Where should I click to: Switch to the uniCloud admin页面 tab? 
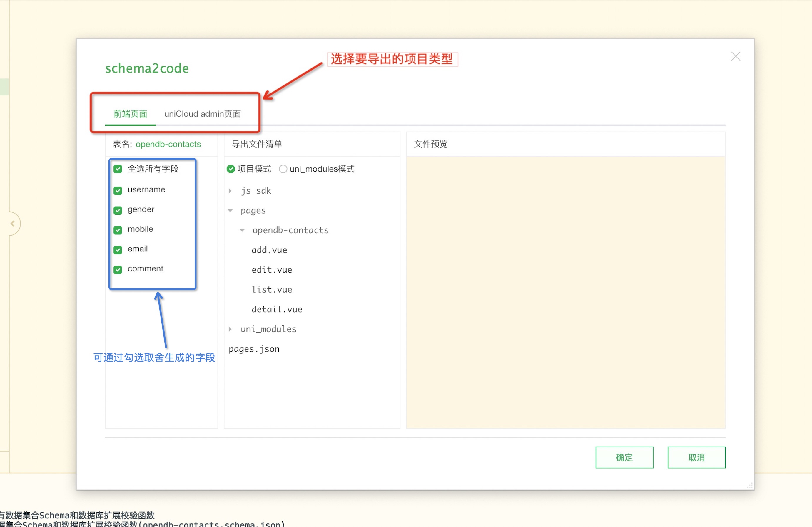(x=202, y=114)
